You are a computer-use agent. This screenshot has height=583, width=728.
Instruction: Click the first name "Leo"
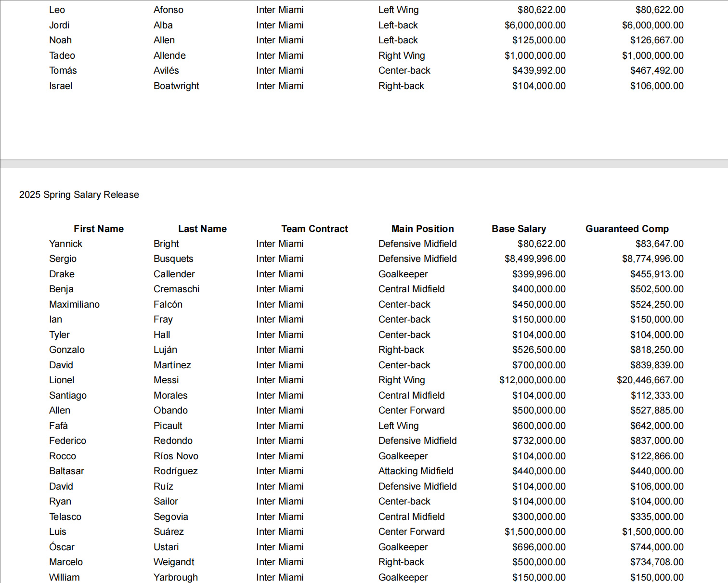[x=57, y=10]
